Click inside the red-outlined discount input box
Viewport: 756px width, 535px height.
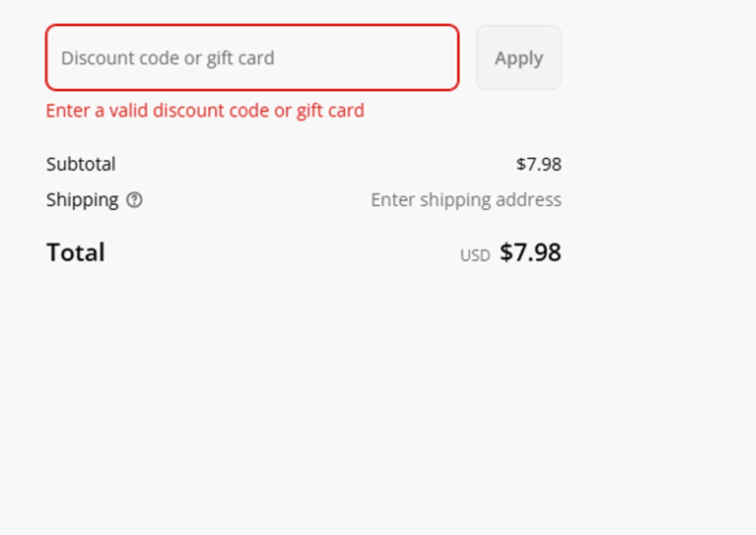(353, 58)
